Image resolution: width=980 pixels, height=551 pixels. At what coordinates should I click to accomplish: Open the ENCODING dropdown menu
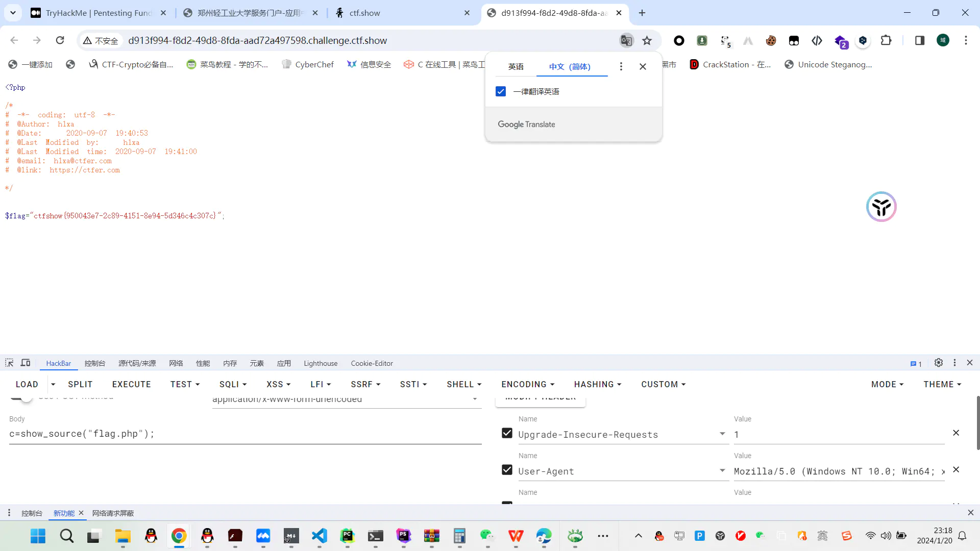coord(528,384)
